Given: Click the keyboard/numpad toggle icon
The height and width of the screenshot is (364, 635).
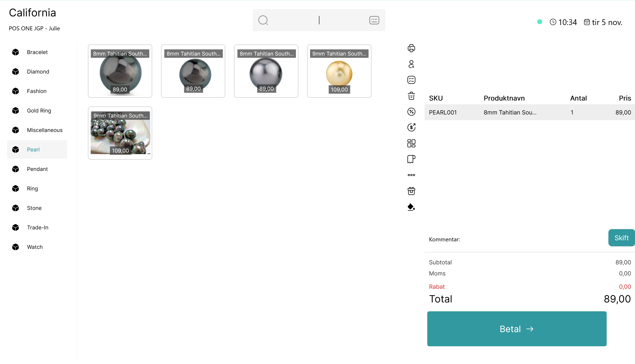Looking at the screenshot, I should pos(374,20).
